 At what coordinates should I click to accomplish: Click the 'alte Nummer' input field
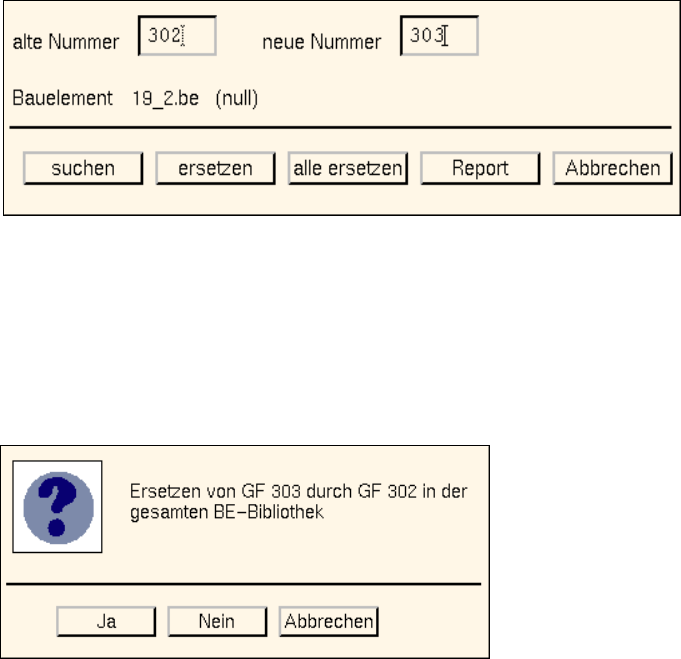coord(177,36)
